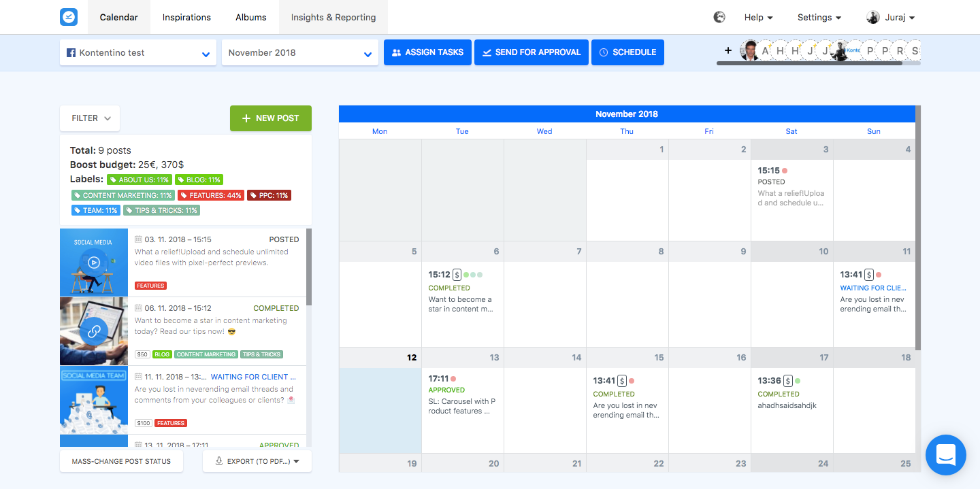Viewport: 980px width, 489px height.
Task: Click the green status dot on Nov 17 post
Action: (x=798, y=381)
